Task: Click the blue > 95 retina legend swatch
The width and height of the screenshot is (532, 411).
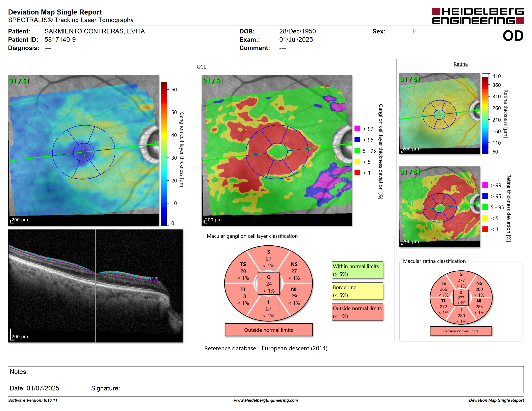Action: pos(485,196)
